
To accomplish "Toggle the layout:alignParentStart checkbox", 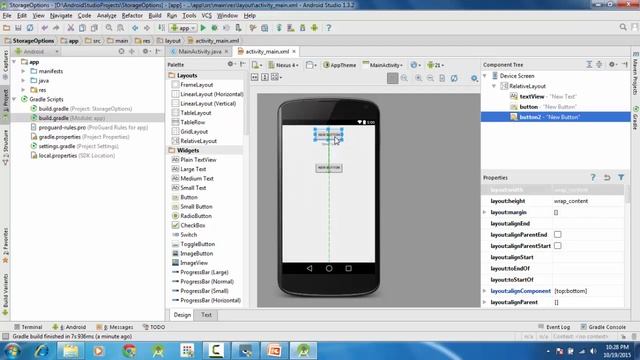I will tap(558, 246).
